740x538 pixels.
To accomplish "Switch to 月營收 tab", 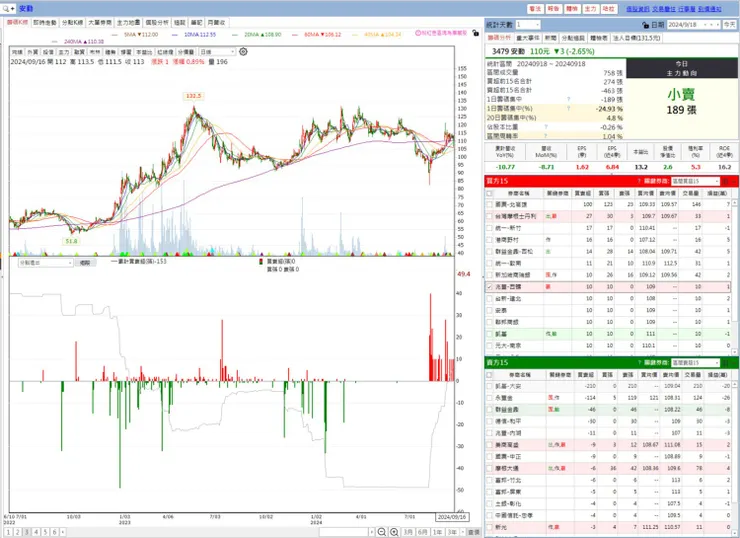I will pos(217,23).
